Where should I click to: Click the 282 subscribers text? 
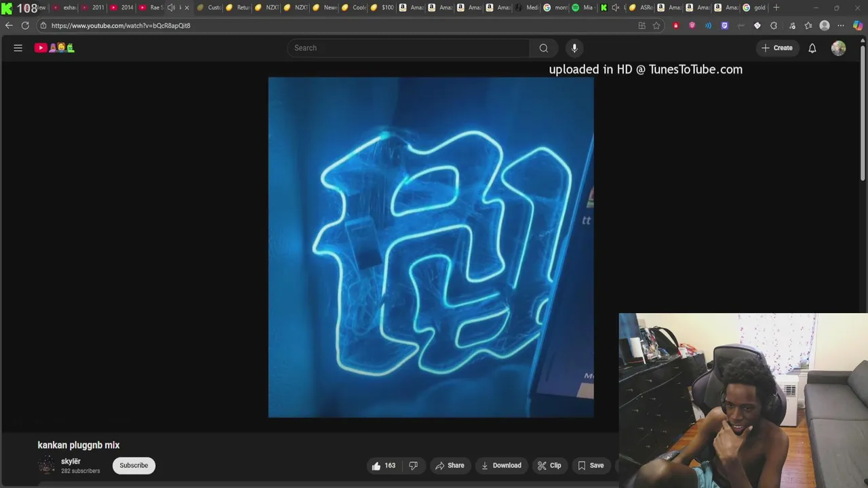point(80,471)
